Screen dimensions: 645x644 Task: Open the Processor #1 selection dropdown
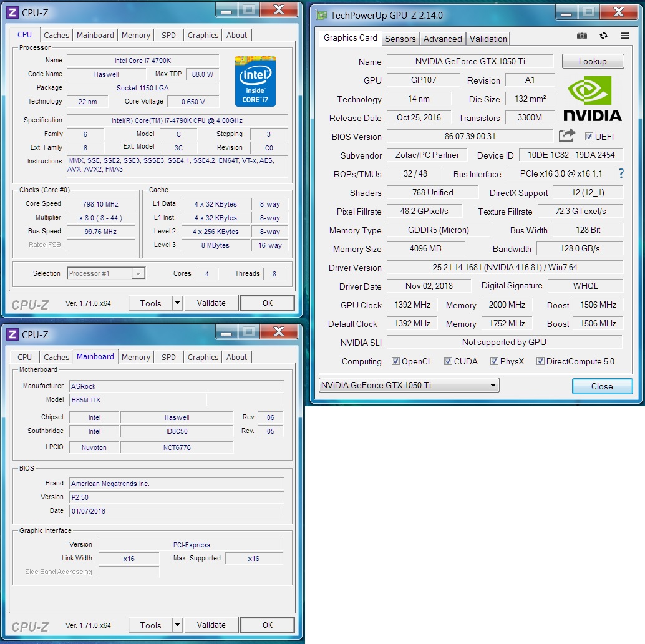click(x=105, y=273)
